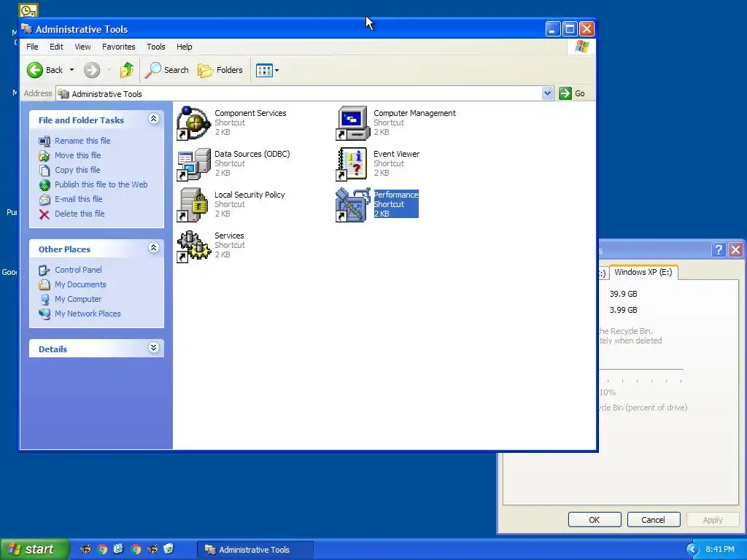747x560 pixels.
Task: Open the View menu
Action: (x=82, y=47)
